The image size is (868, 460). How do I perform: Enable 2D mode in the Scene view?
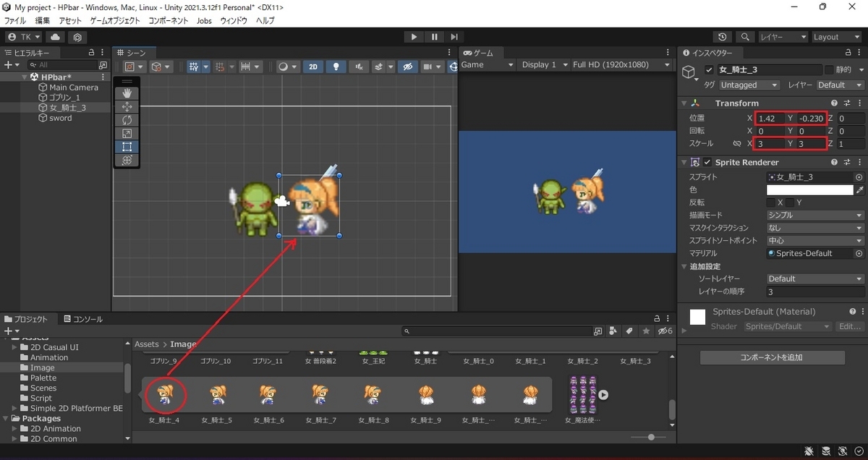click(x=313, y=66)
